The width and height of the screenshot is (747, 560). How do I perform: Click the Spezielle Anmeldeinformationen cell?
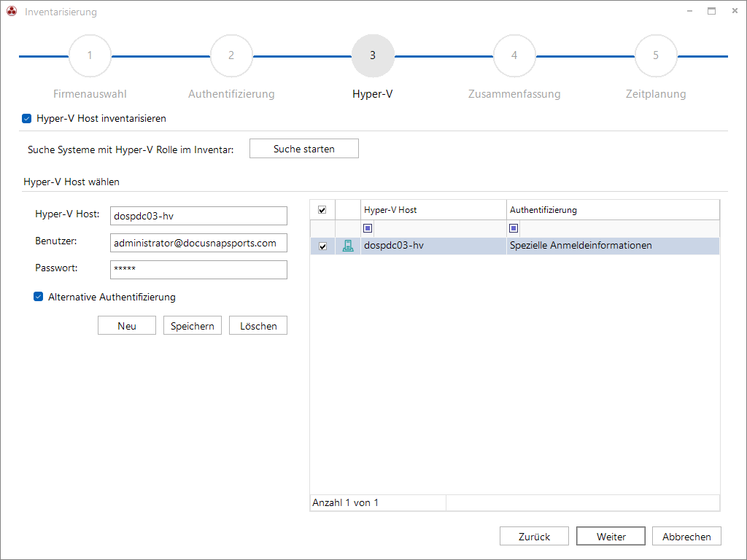[x=613, y=246]
